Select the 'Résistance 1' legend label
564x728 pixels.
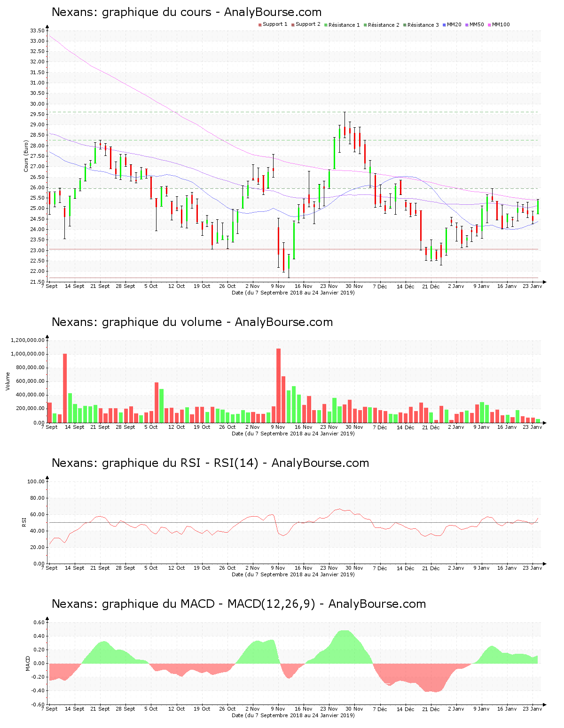pos(344,25)
